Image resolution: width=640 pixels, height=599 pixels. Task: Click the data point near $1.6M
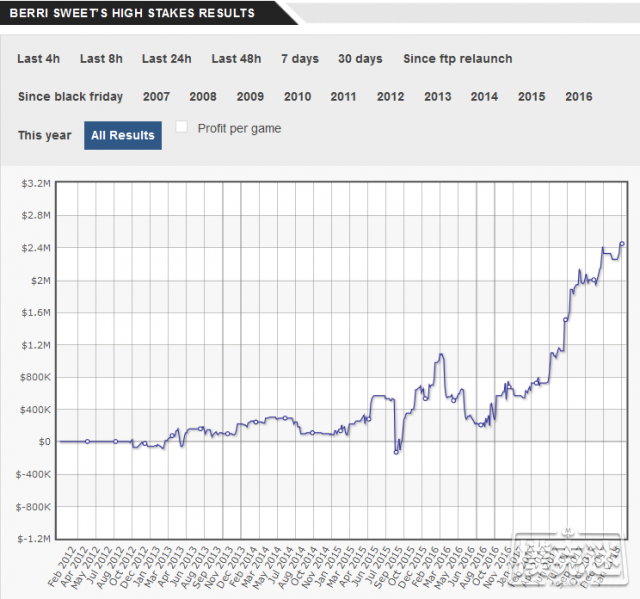click(566, 319)
